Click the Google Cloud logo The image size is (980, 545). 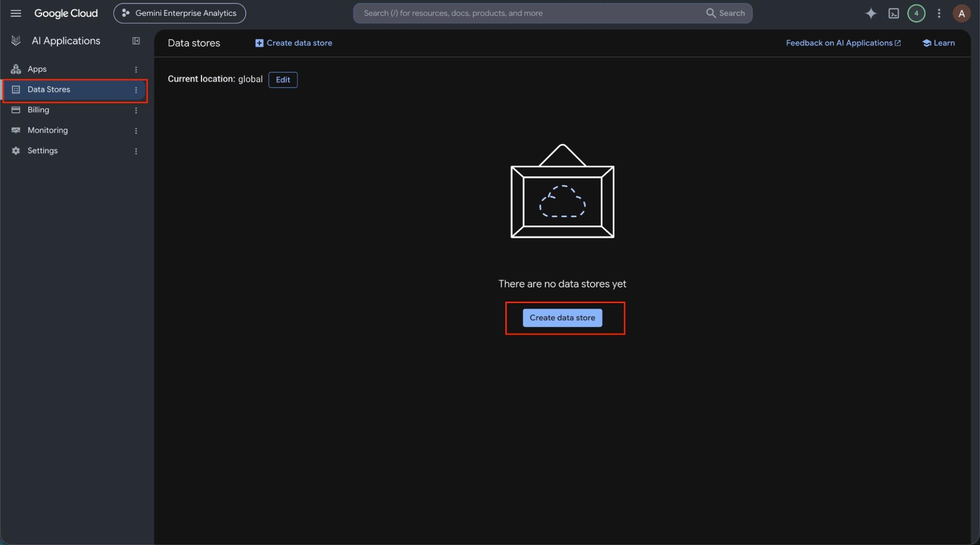point(66,13)
